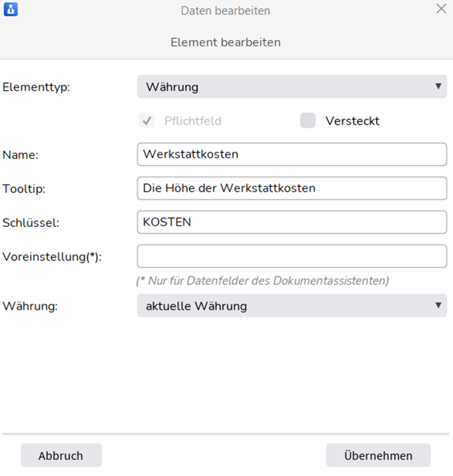Viewport: 453px width, 476px height.
Task: Click the arrow of the Elementtyp combo box
Action: tap(438, 87)
